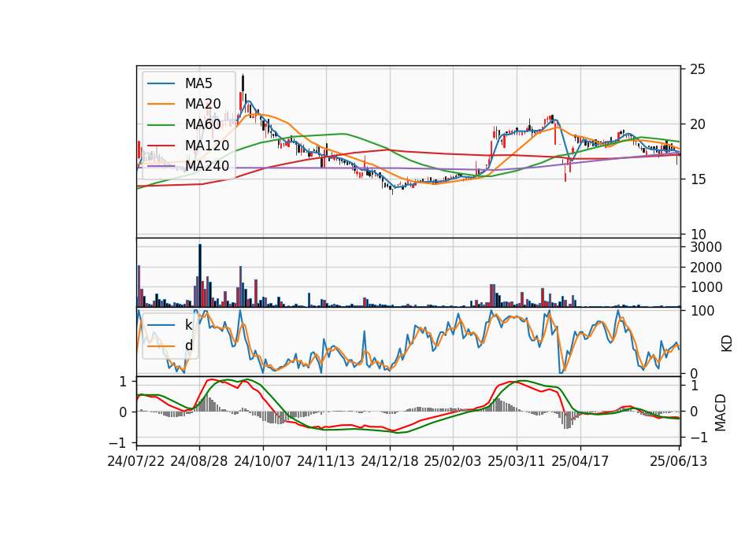Screen dimensions: 756x543
Task: Click the k legend label in KD panel
Action: coord(188,325)
